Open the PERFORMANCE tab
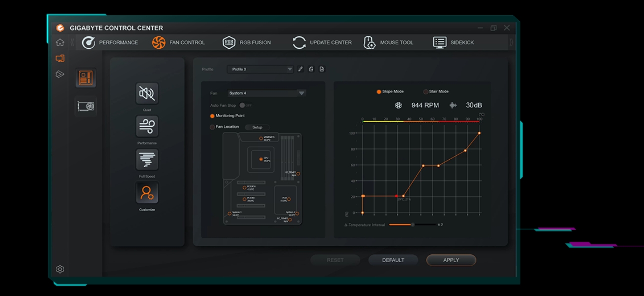The image size is (644, 296). click(x=118, y=43)
